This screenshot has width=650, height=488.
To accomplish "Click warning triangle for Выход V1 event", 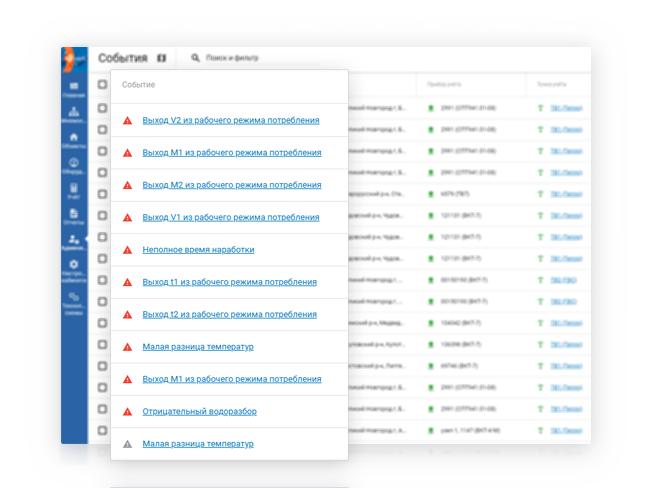I will [128, 218].
